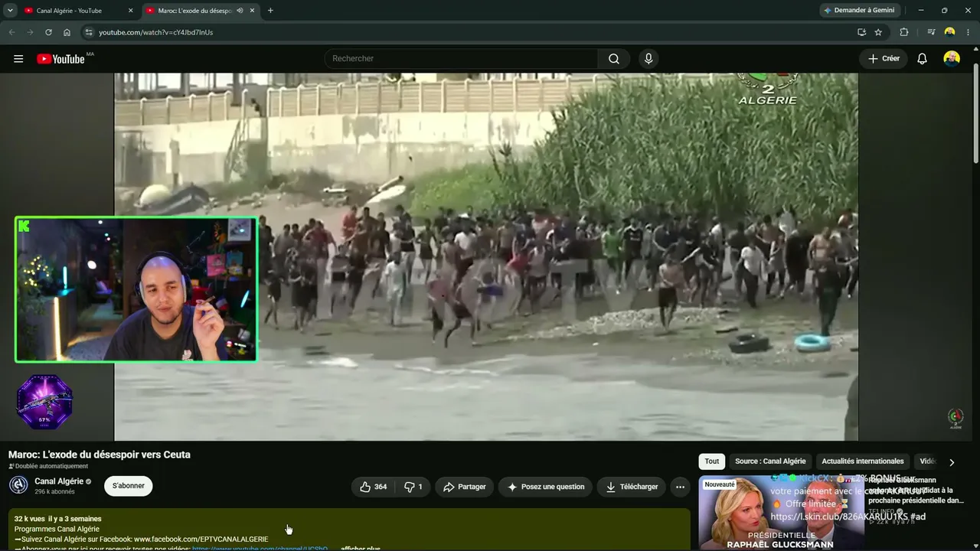
Task: Bookmark this page with the star
Action: coord(878,32)
